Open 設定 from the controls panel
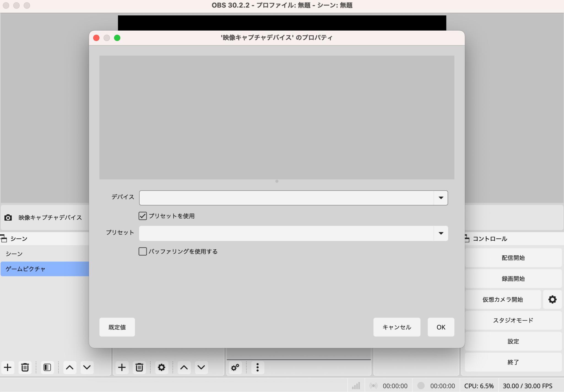564x392 pixels. click(x=513, y=341)
